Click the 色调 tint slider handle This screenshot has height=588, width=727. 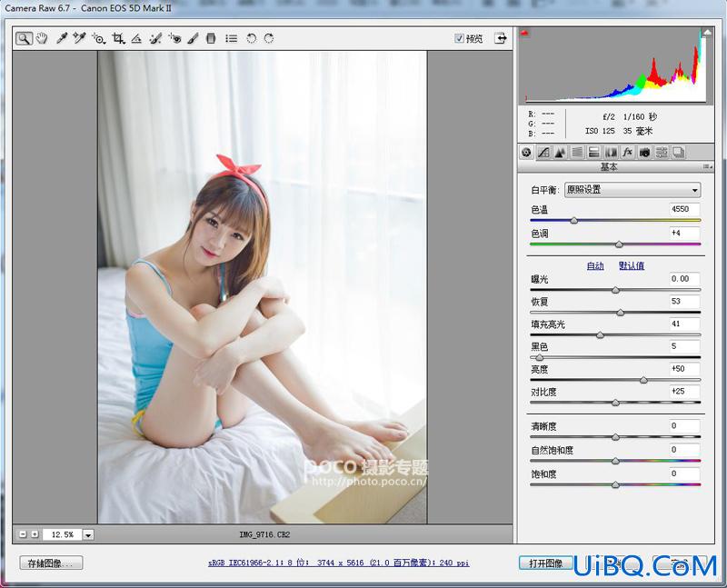pyautogui.click(x=619, y=244)
